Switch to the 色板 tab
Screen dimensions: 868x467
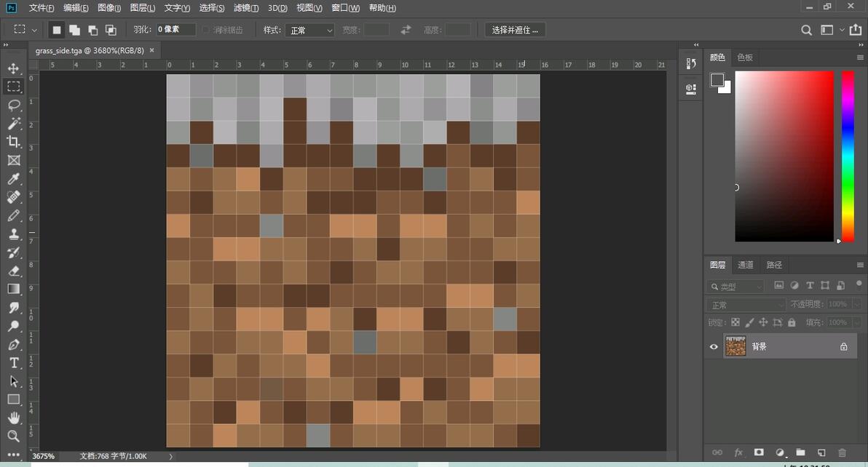click(744, 57)
